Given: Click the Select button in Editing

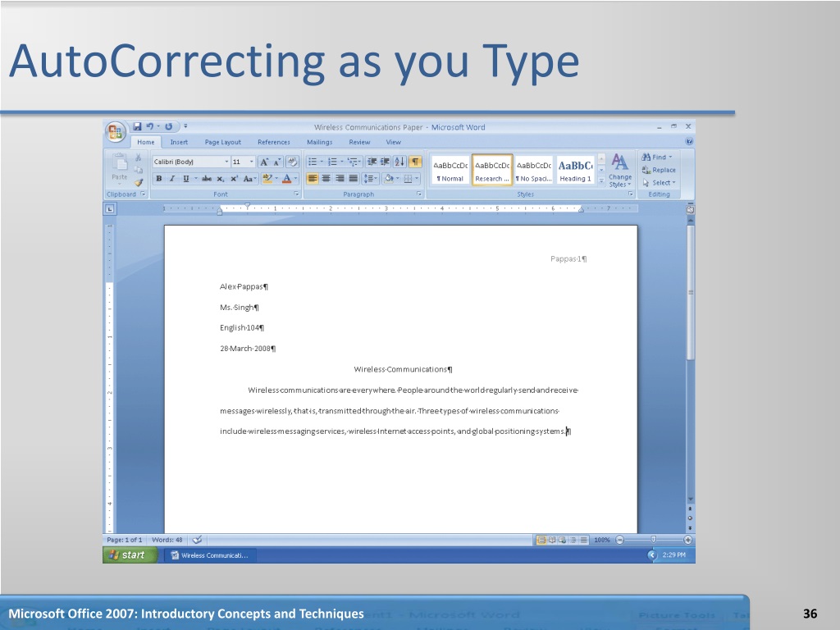Looking at the screenshot, I should pyautogui.click(x=659, y=183).
